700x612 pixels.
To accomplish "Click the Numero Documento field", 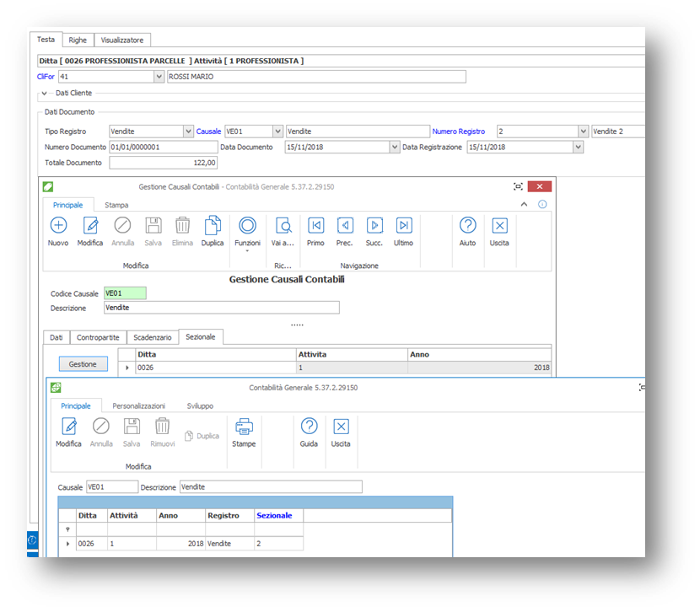I will point(164,148).
